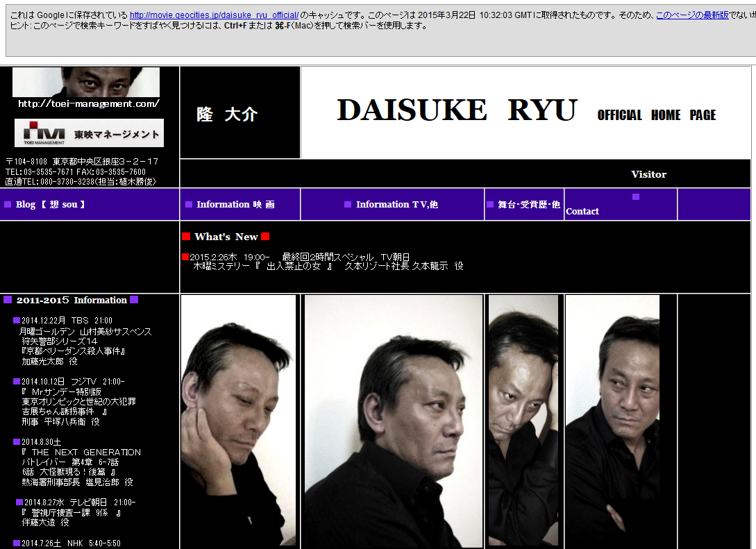Click the purple square after 2011-2015 Information
This screenshot has width=756, height=549.
click(134, 299)
